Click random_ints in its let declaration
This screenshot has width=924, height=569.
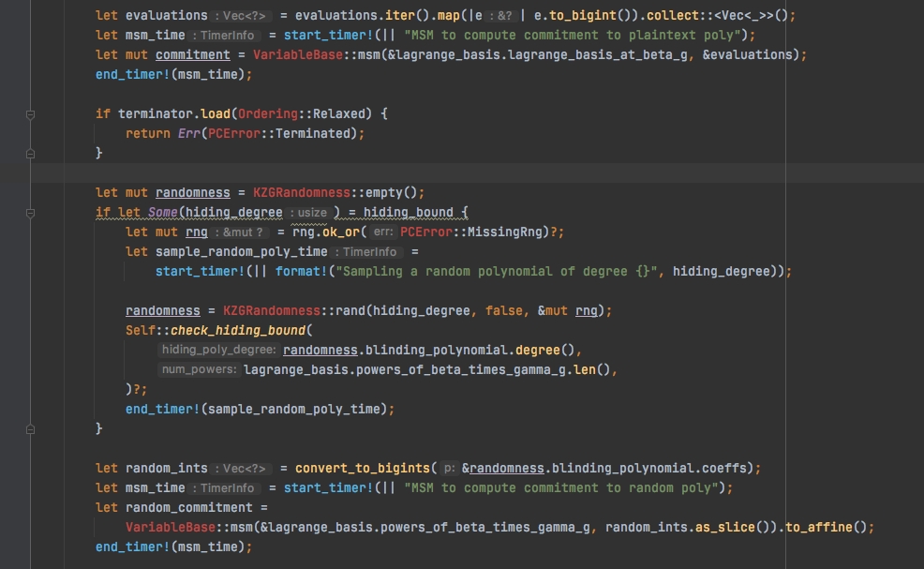click(x=167, y=468)
